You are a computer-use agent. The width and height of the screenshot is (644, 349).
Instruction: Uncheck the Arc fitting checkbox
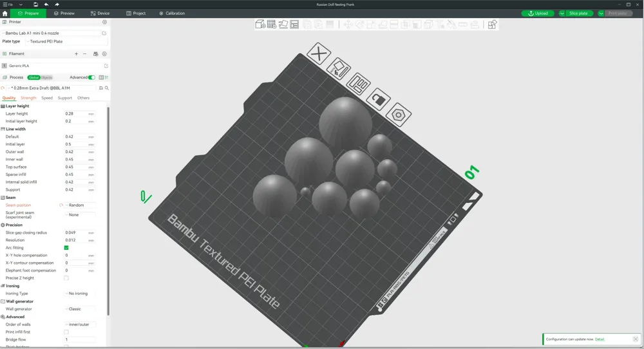(x=66, y=248)
